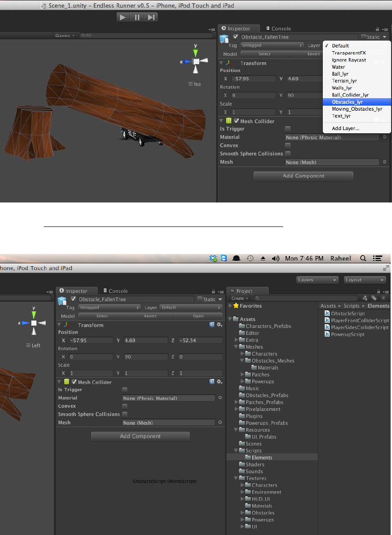Open Spotlight search magnifier icon

pos(363,259)
